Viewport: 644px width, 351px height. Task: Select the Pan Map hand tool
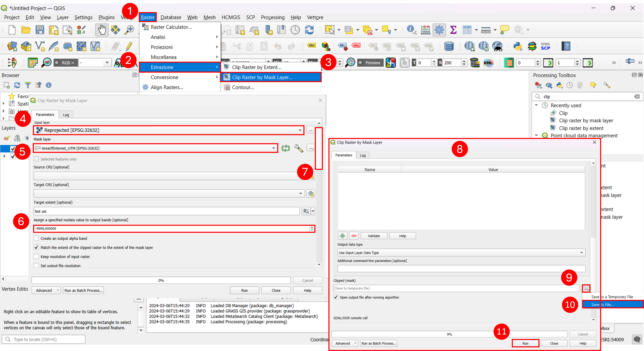tap(101, 30)
